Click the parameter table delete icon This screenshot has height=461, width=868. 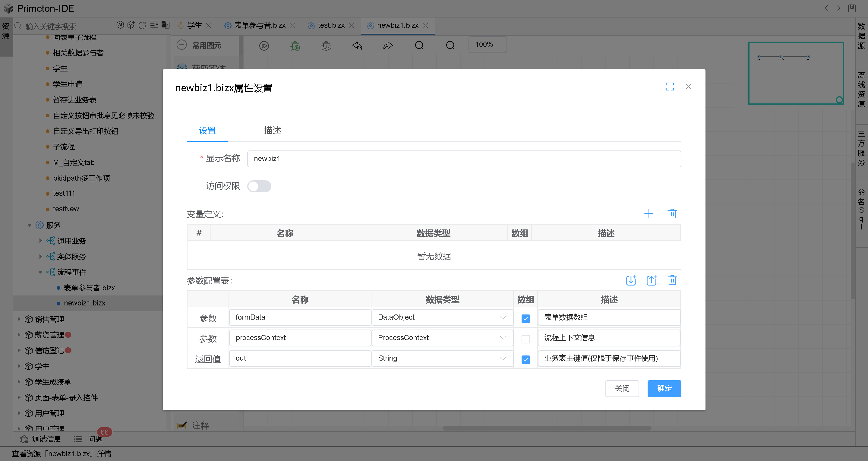[x=672, y=280]
